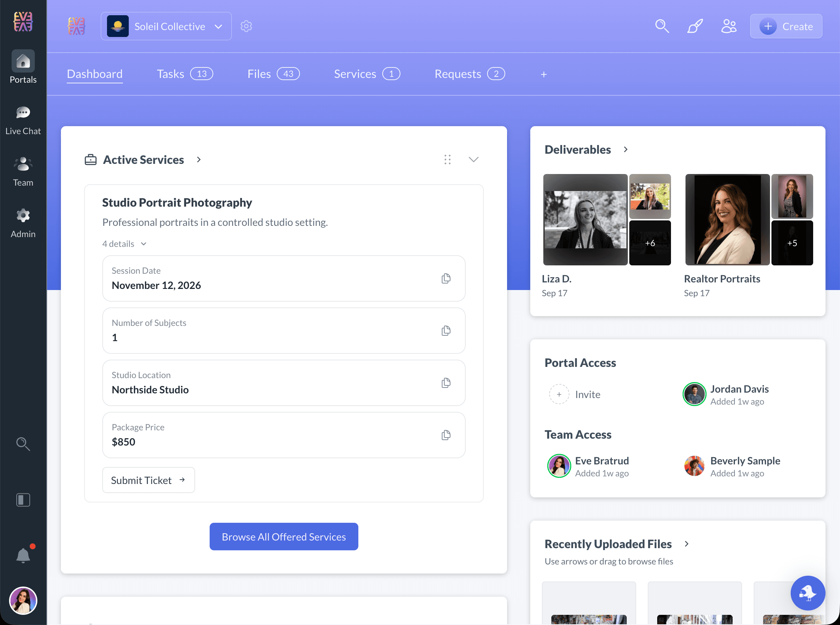
Task: Select Jordan Davis in Portal Access
Action: click(726, 394)
